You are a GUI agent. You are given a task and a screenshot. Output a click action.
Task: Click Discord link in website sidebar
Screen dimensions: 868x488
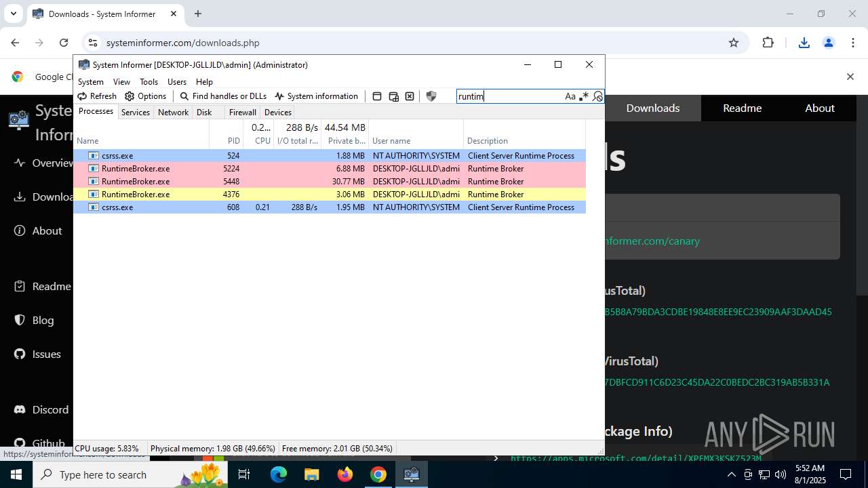click(x=42, y=410)
